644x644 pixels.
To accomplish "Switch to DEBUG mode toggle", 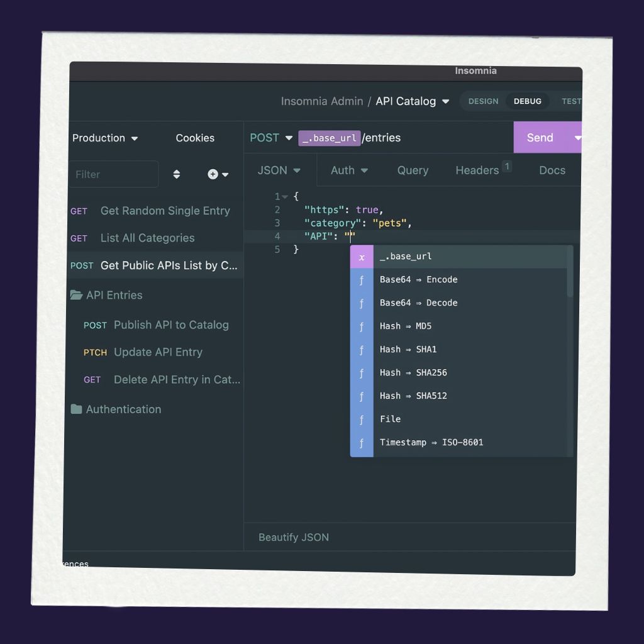I will click(x=527, y=101).
